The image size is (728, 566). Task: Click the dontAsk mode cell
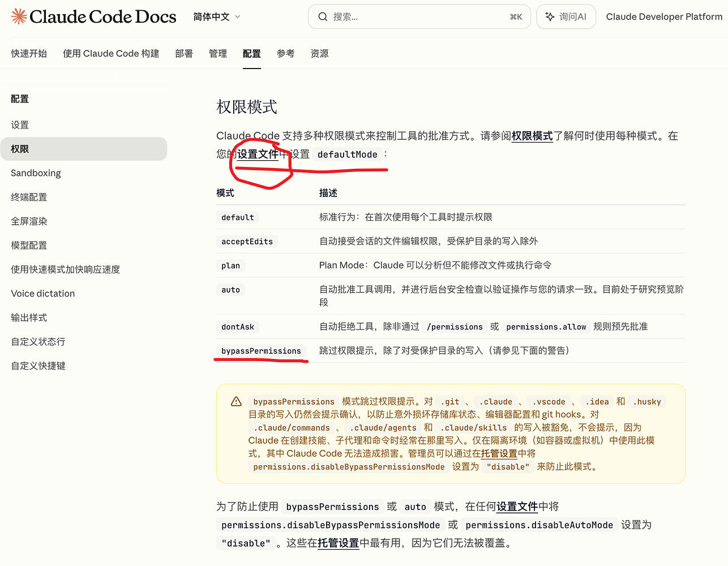coord(238,327)
